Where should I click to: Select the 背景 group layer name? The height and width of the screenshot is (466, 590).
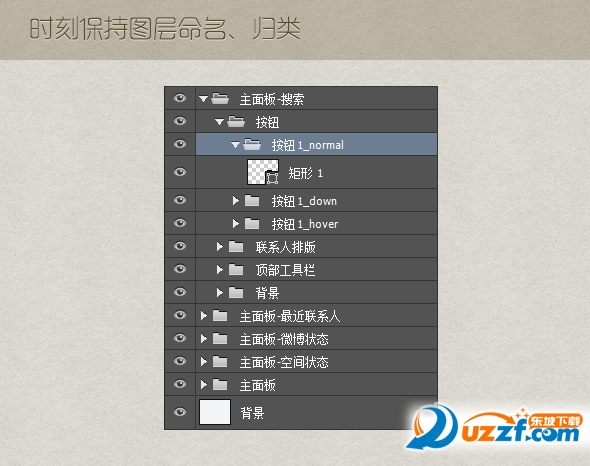pyautogui.click(x=267, y=293)
